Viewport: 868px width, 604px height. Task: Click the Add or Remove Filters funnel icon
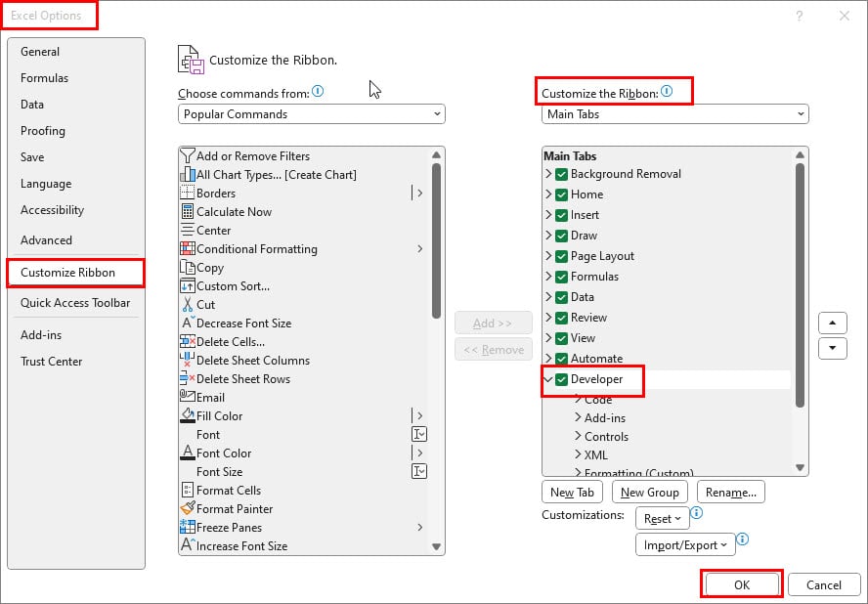188,155
